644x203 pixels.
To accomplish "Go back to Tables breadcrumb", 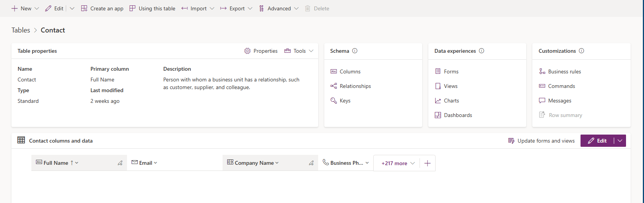I will (x=21, y=30).
